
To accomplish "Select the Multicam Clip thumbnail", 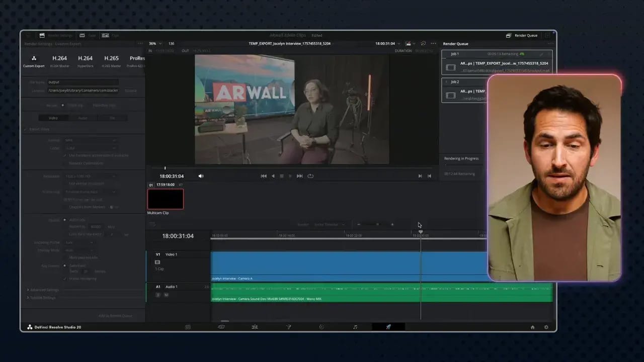I will coord(165,199).
